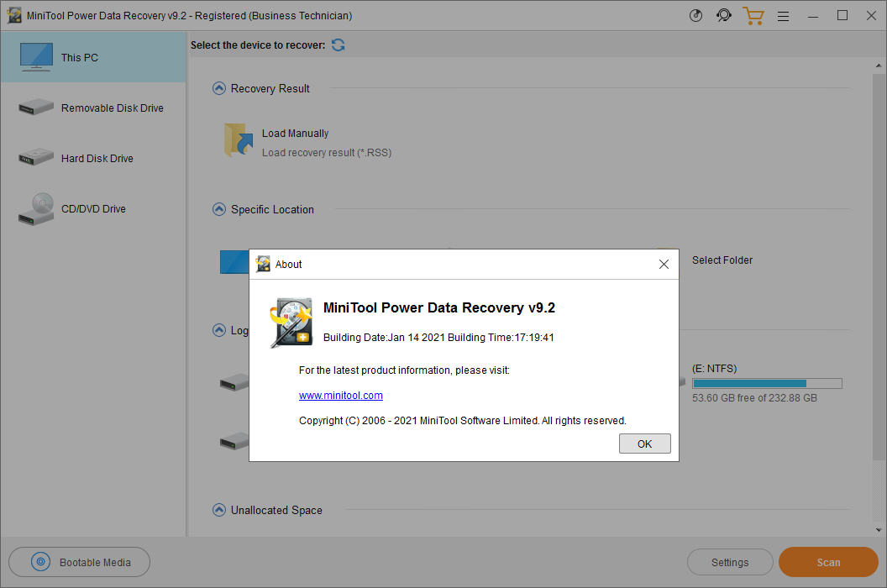Close the About dialog with X
This screenshot has height=588, width=887.
coord(664,265)
